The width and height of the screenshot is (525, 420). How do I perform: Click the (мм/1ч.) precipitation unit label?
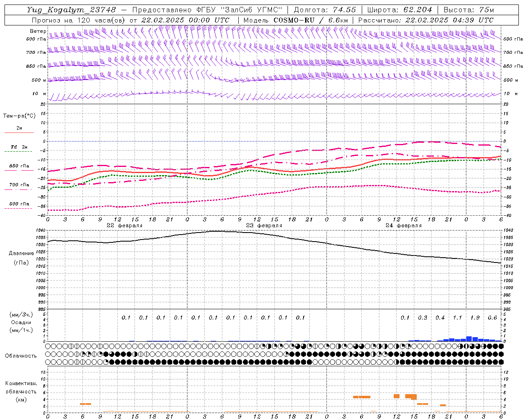click(x=21, y=330)
